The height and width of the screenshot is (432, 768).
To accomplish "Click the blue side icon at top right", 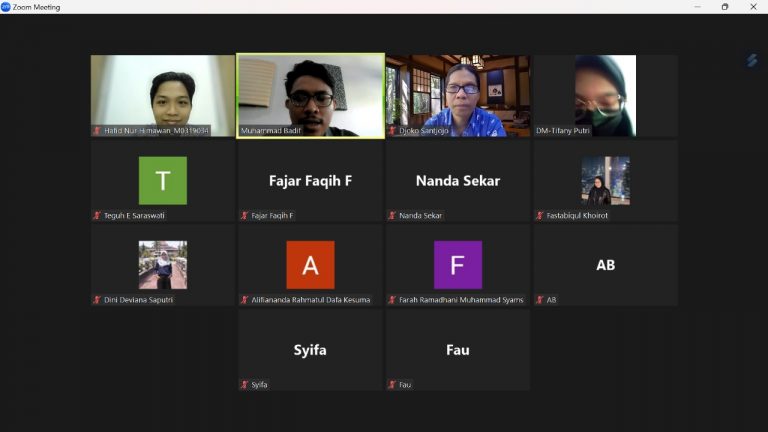I will (x=752, y=60).
